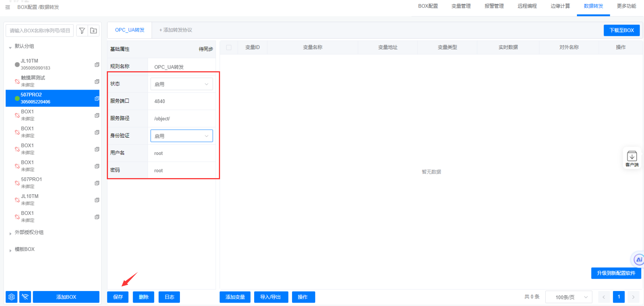Click the 操作 button below the table

tap(303, 297)
